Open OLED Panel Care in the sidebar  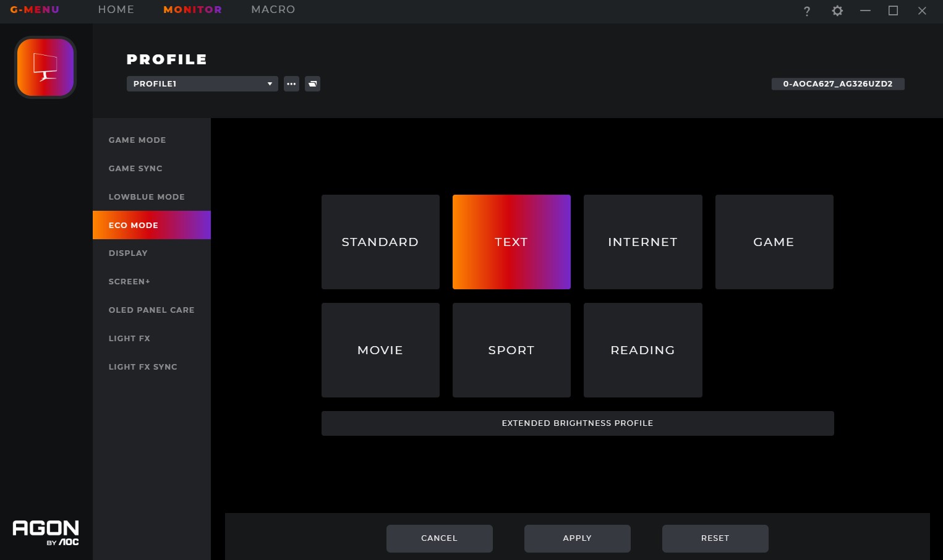(x=151, y=310)
